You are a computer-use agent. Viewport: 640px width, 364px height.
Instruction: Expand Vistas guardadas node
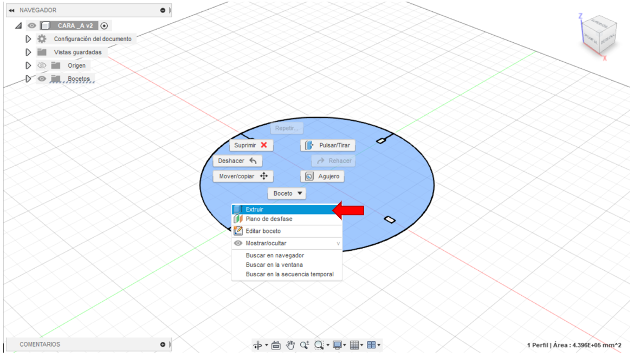click(x=28, y=52)
